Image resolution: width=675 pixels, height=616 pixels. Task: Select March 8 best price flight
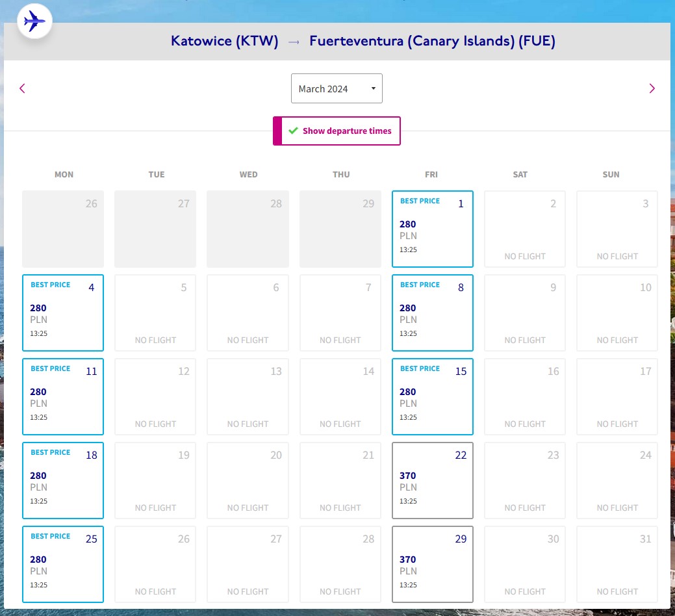[433, 313]
